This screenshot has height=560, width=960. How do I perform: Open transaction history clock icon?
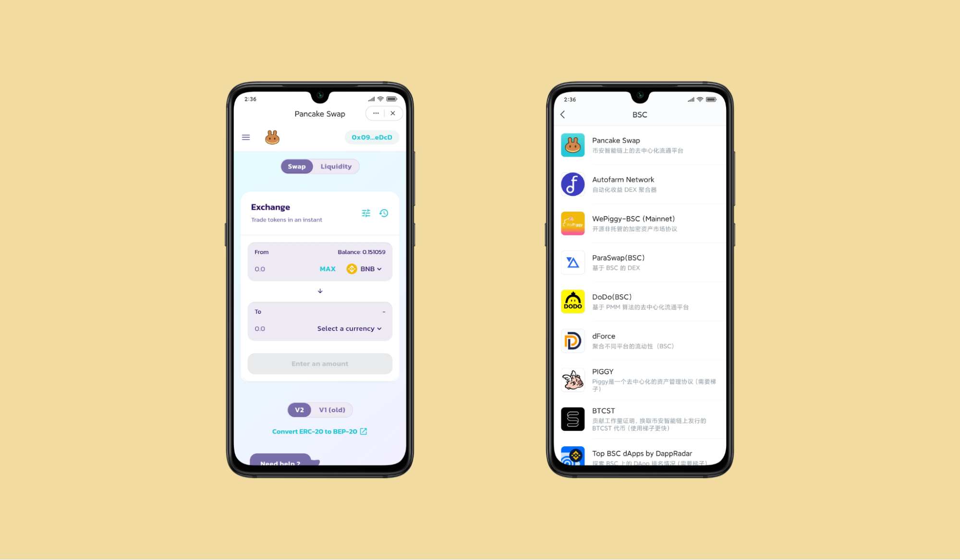[x=384, y=213]
